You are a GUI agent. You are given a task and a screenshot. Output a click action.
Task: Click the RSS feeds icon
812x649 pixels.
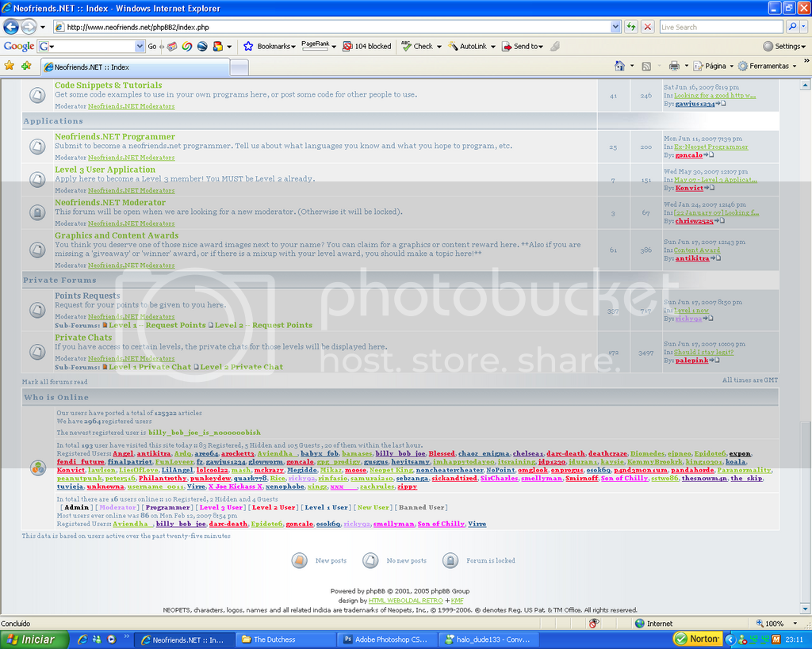click(x=646, y=66)
